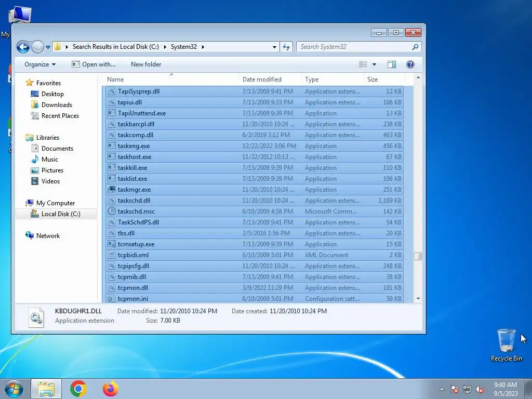Screen dimensions: 532x399
Task: Go back with the blue Back arrow
Action: tap(23, 47)
